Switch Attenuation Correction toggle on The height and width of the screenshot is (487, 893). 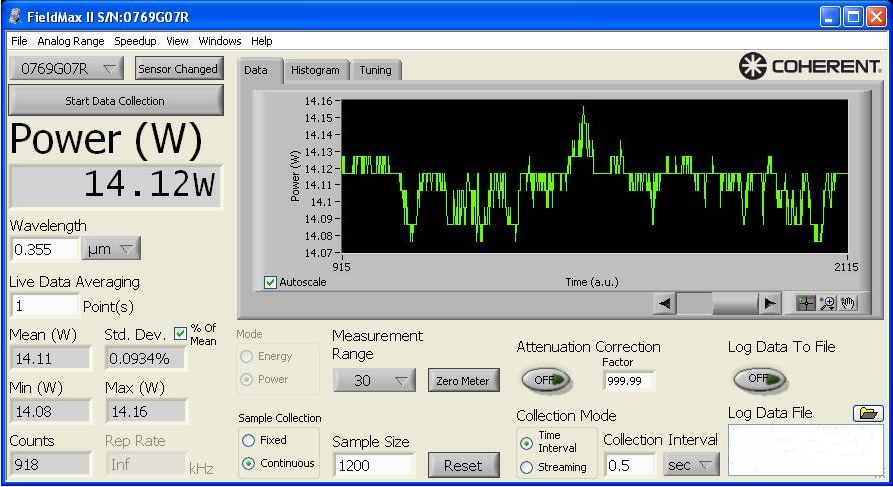(545, 379)
